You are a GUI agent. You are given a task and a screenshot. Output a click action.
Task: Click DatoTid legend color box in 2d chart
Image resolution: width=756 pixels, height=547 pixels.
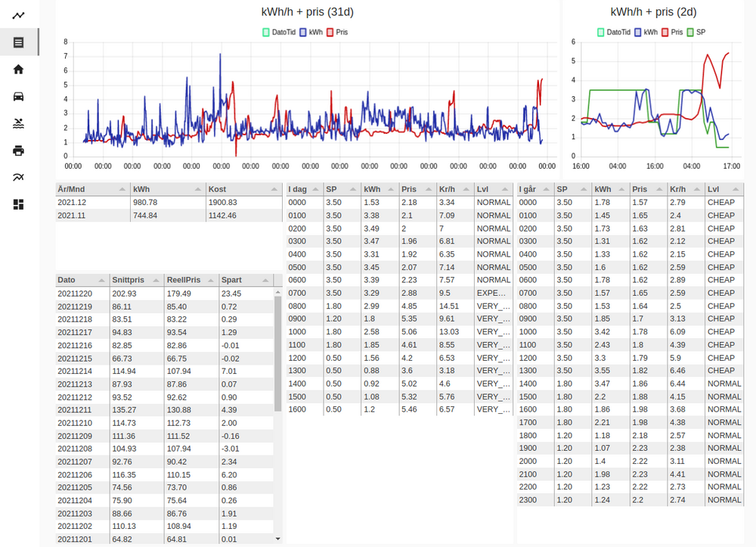click(x=602, y=33)
